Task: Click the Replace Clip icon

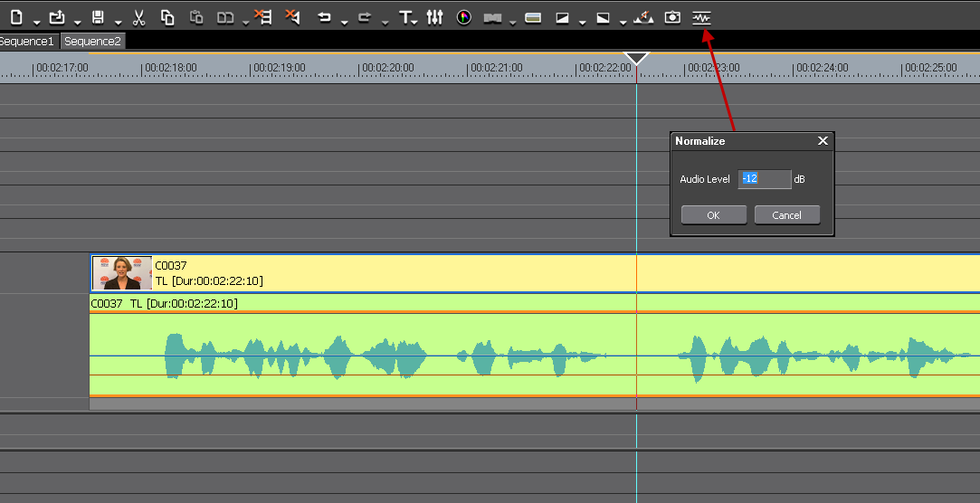Action: [x=225, y=17]
